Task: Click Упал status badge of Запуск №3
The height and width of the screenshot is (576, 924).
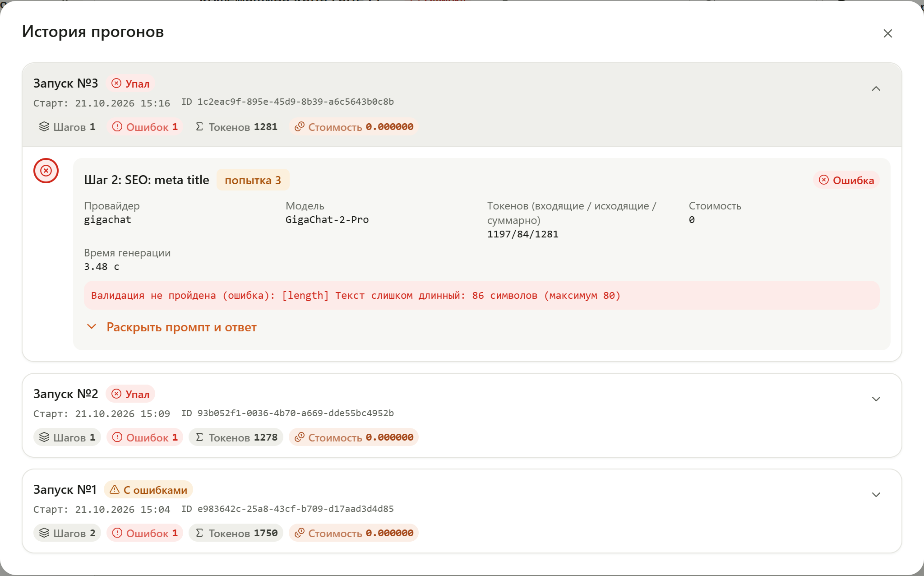Action: click(130, 84)
